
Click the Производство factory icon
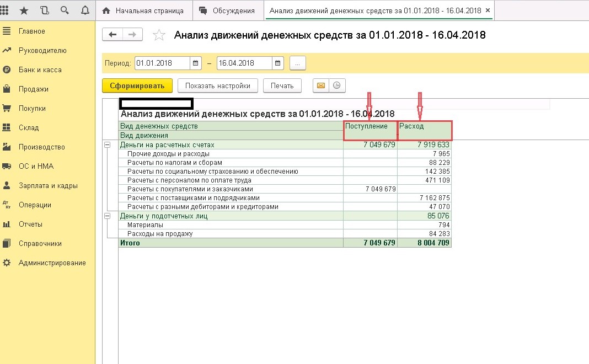(x=7, y=147)
